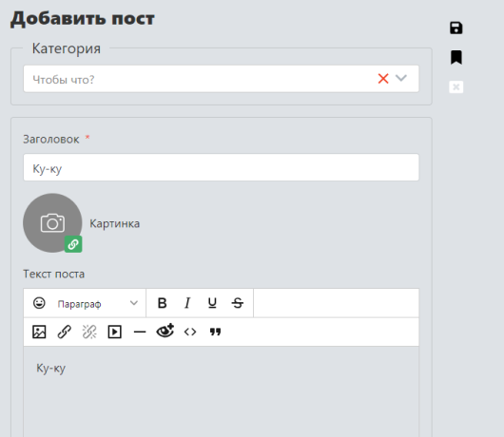The image size is (504, 437).
Task: Click the save (floppy disk) icon
Action: tap(456, 28)
